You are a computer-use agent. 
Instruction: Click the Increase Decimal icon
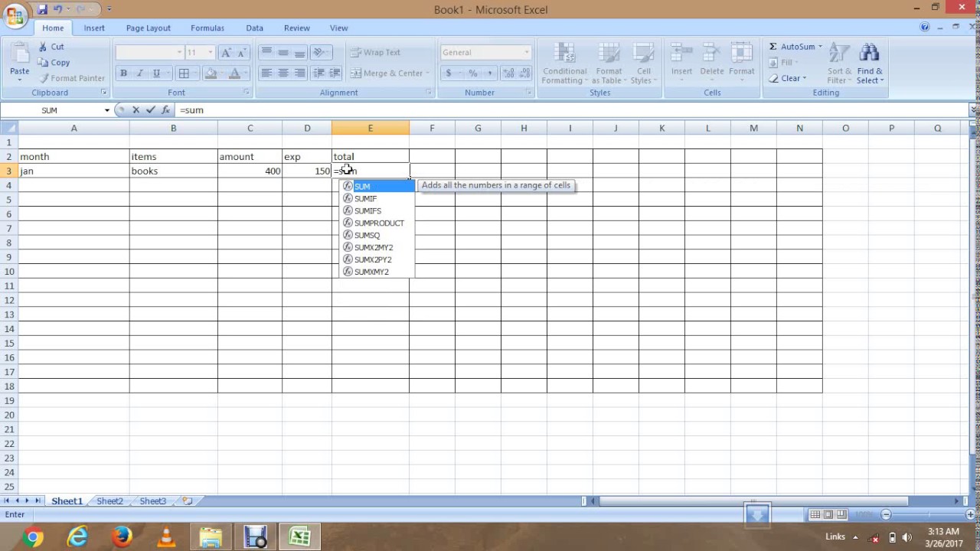508,73
